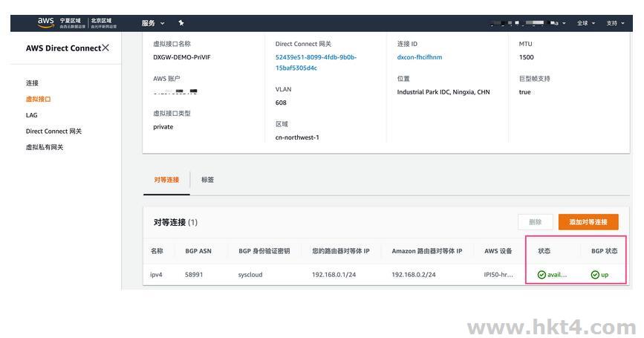
Task: Click 对等连接 (1) section heading
Action: (x=175, y=222)
